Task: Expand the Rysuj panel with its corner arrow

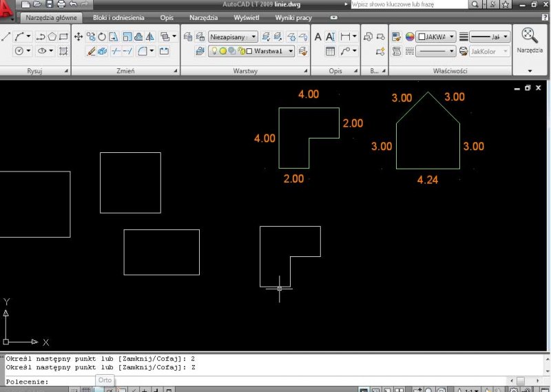Action: [x=67, y=71]
